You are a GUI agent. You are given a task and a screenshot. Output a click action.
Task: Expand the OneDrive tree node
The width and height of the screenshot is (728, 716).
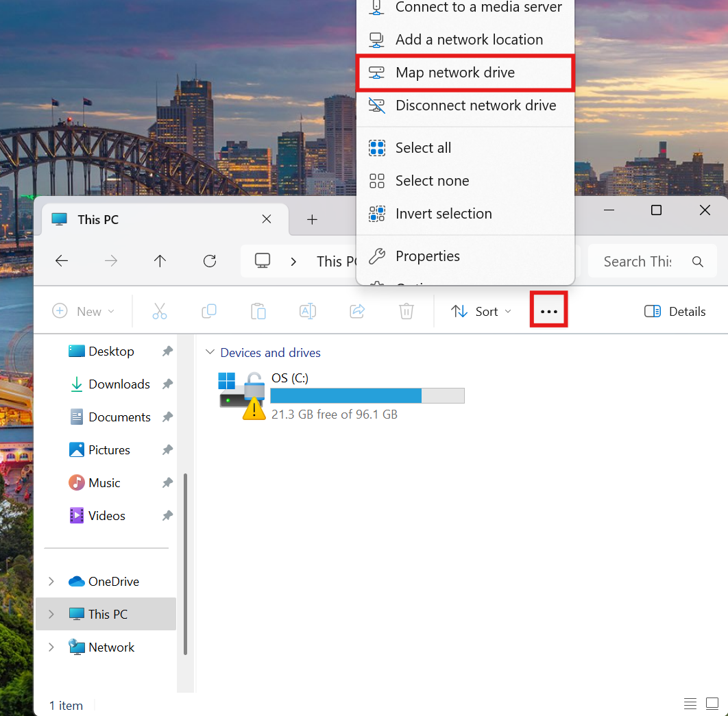[51, 582]
